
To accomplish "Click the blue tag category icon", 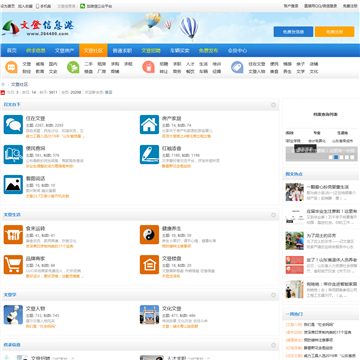I will (x=237, y=67).
